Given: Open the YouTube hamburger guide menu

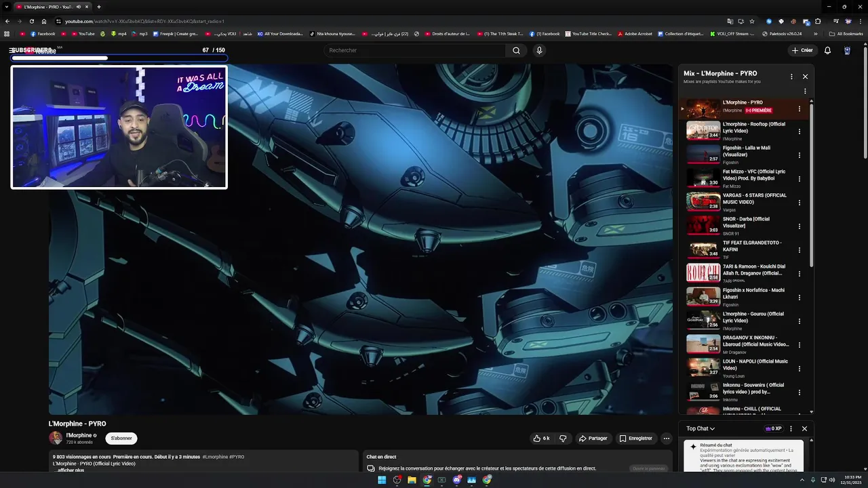Looking at the screenshot, I should tap(12, 50).
